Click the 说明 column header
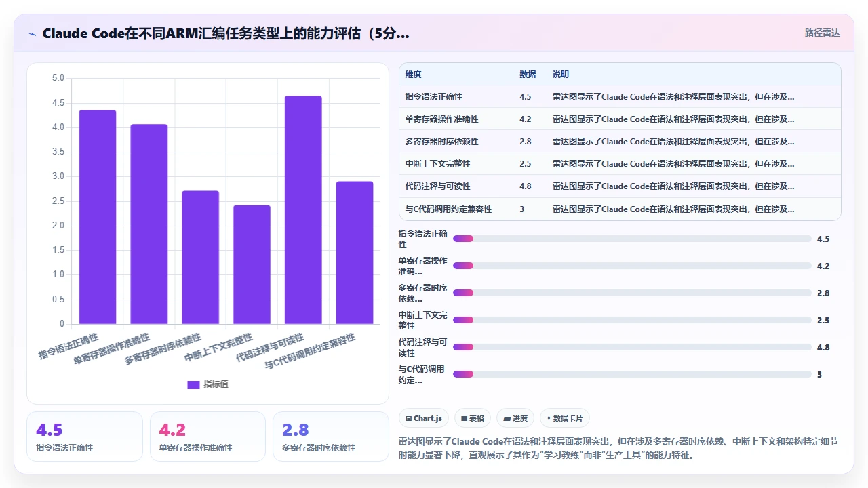The image size is (868, 488). (x=561, y=75)
